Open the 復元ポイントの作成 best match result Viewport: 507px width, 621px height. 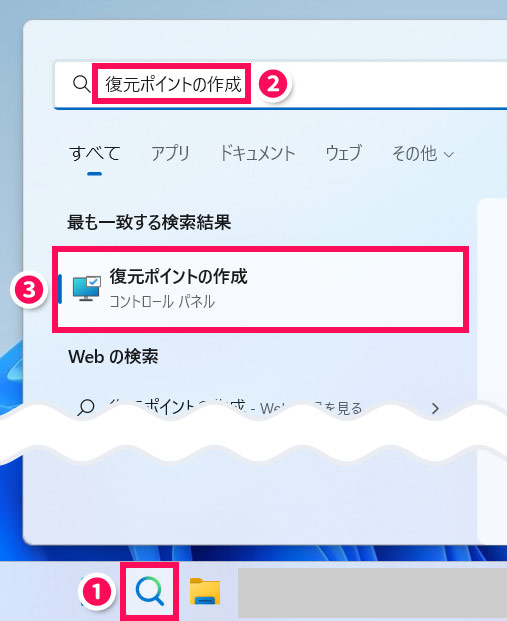[260, 289]
